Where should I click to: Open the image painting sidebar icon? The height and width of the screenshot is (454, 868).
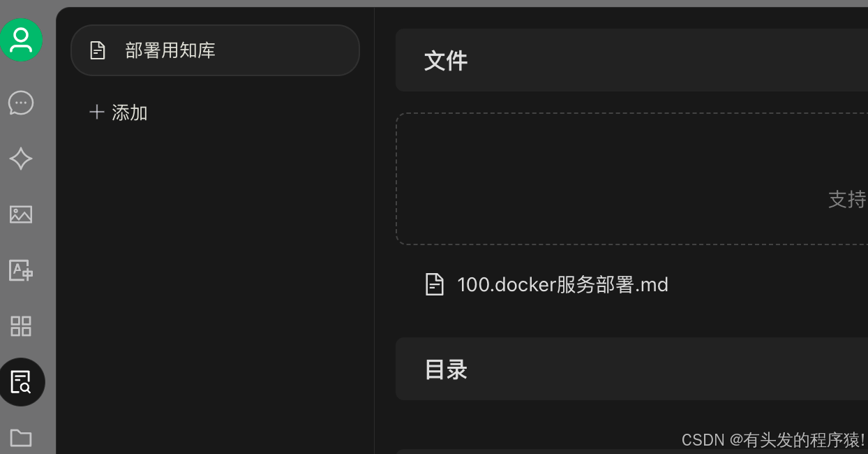click(21, 214)
